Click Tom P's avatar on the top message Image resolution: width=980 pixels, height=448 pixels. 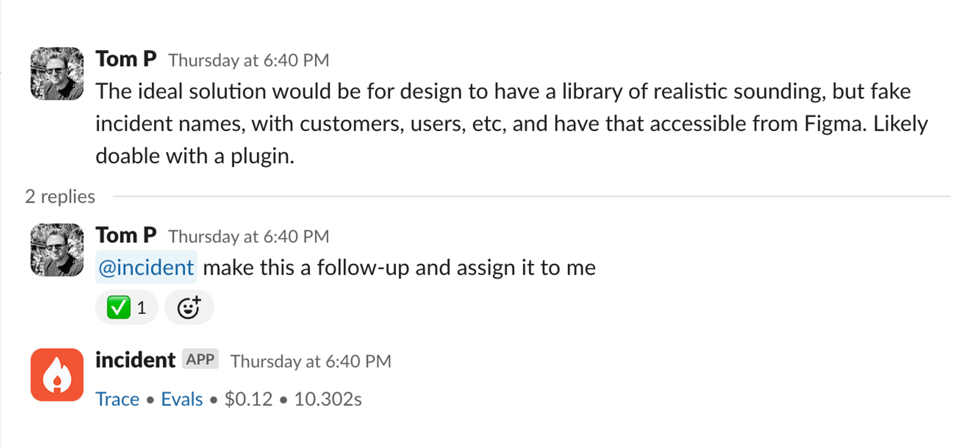57,73
